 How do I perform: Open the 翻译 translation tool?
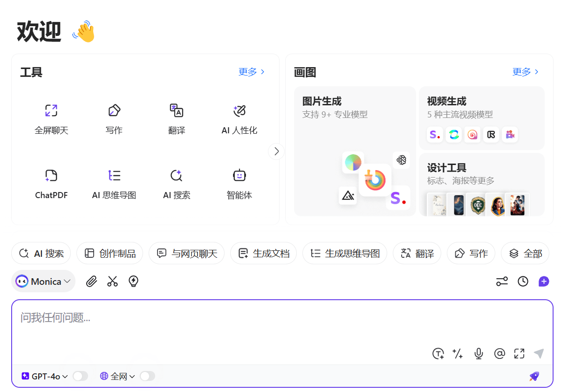point(177,119)
